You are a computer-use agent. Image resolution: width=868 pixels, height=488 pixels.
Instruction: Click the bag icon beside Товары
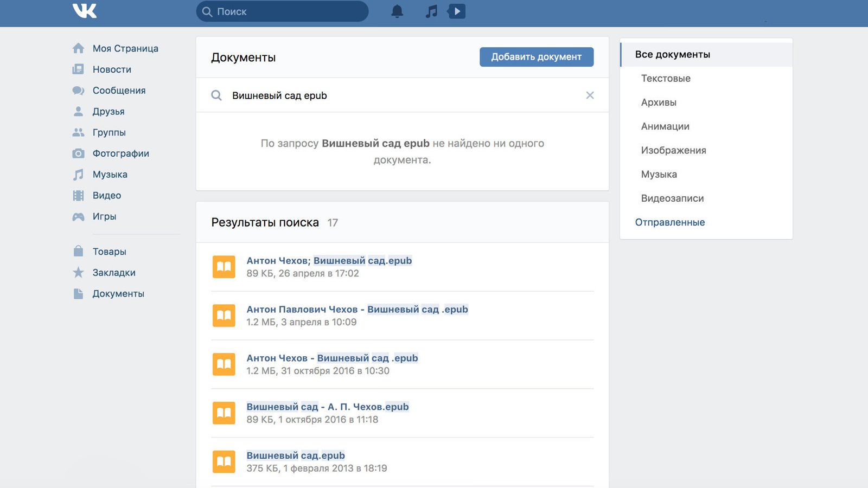[x=78, y=251]
